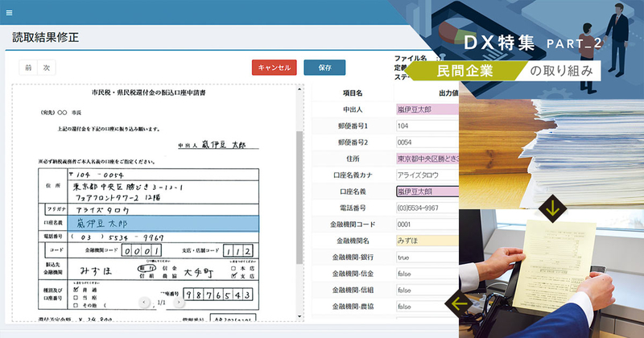Click the red キャンセル button

click(275, 68)
